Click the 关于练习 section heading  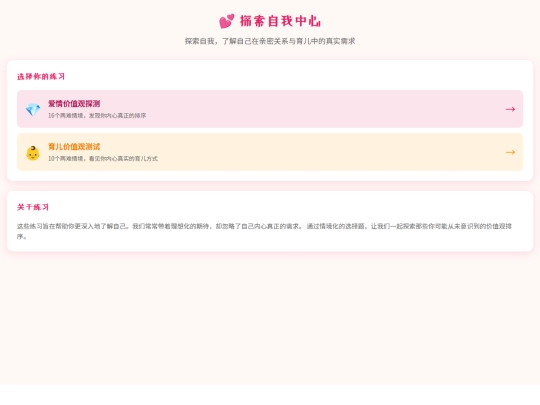pyautogui.click(x=33, y=207)
